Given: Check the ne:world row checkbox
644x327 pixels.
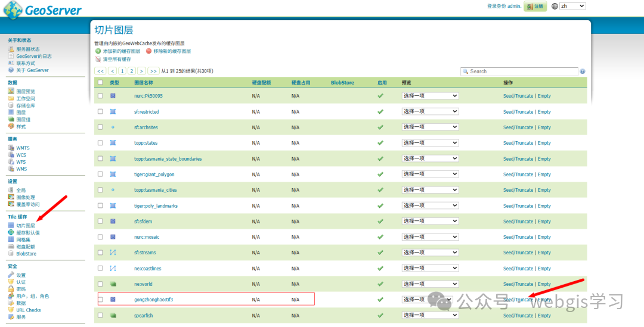Looking at the screenshot, I should point(100,284).
